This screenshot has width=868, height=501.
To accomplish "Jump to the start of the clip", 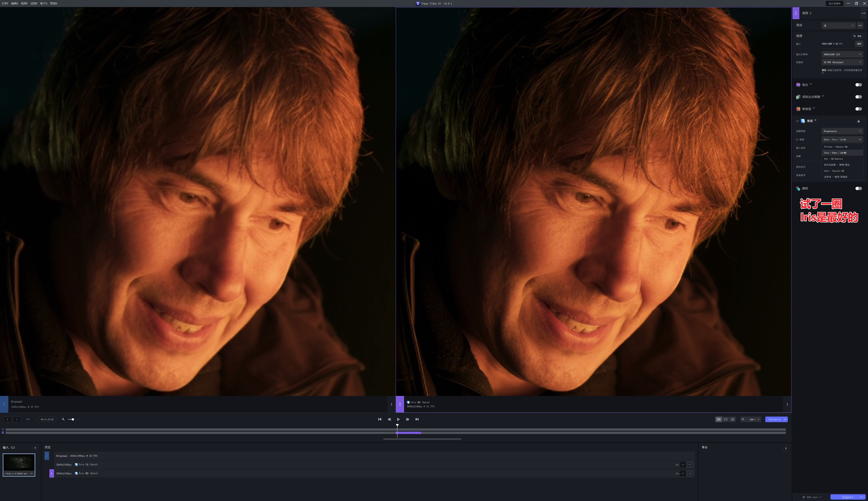I will tap(380, 419).
